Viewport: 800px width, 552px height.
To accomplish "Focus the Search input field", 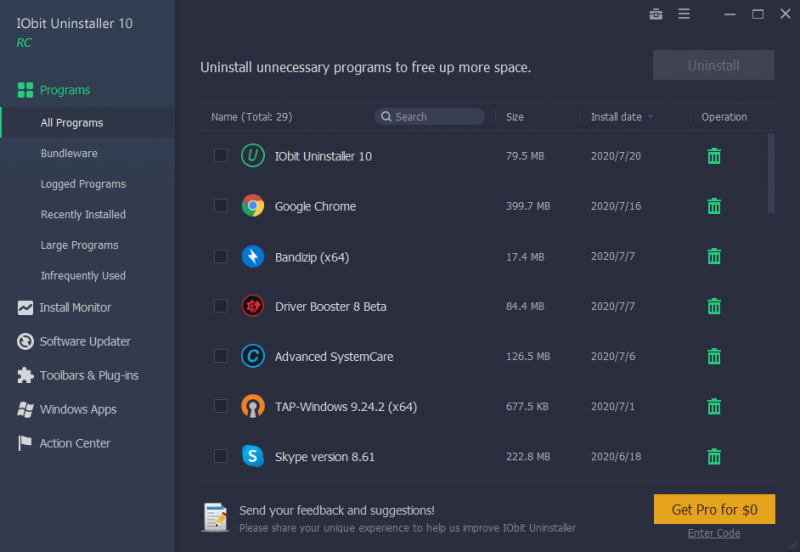I will coord(430,116).
